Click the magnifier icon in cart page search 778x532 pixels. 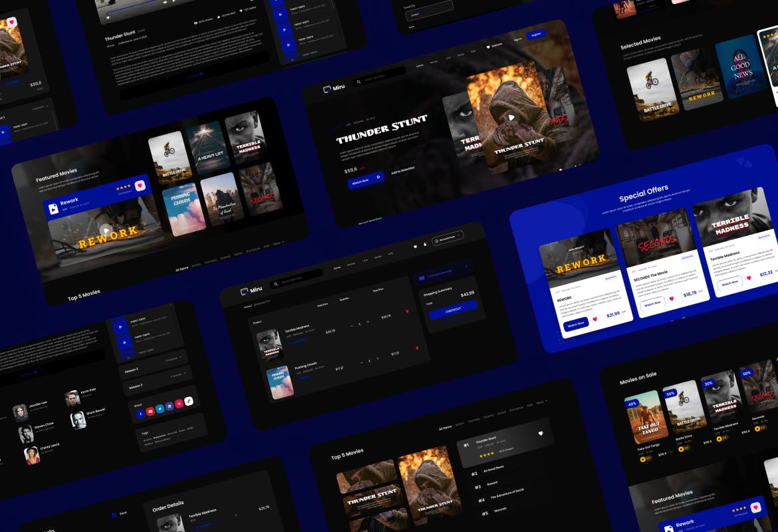[x=276, y=284]
